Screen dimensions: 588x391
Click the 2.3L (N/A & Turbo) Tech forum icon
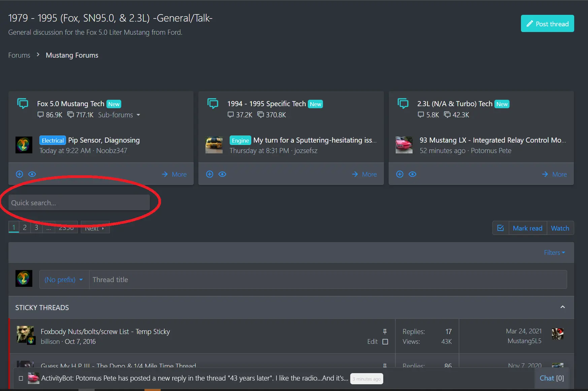[x=403, y=103]
